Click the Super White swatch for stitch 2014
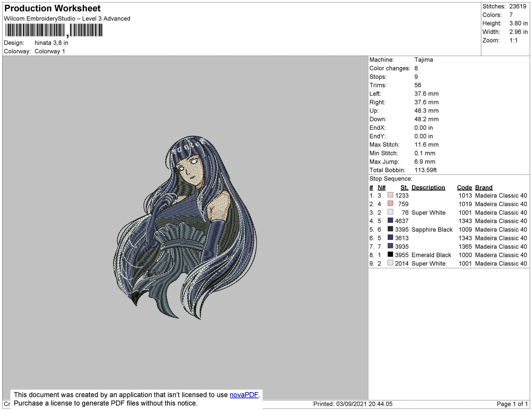The height and width of the screenshot is (411, 532). (390, 263)
